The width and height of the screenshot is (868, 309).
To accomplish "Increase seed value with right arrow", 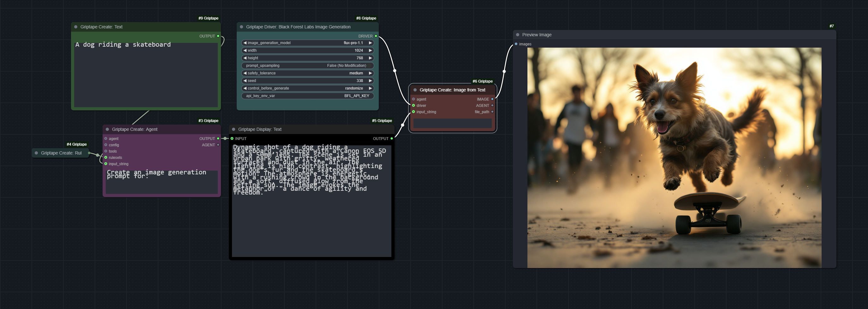I will [370, 81].
